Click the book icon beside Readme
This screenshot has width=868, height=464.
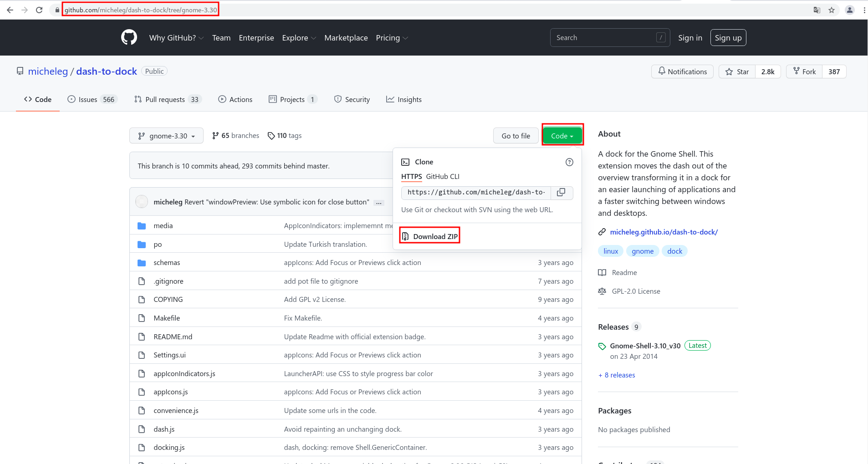tap(602, 273)
